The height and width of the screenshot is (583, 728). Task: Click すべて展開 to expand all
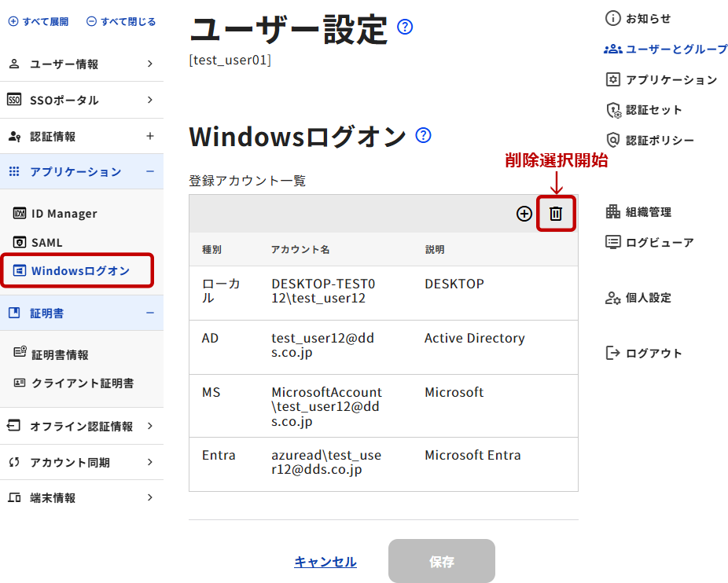(x=39, y=22)
